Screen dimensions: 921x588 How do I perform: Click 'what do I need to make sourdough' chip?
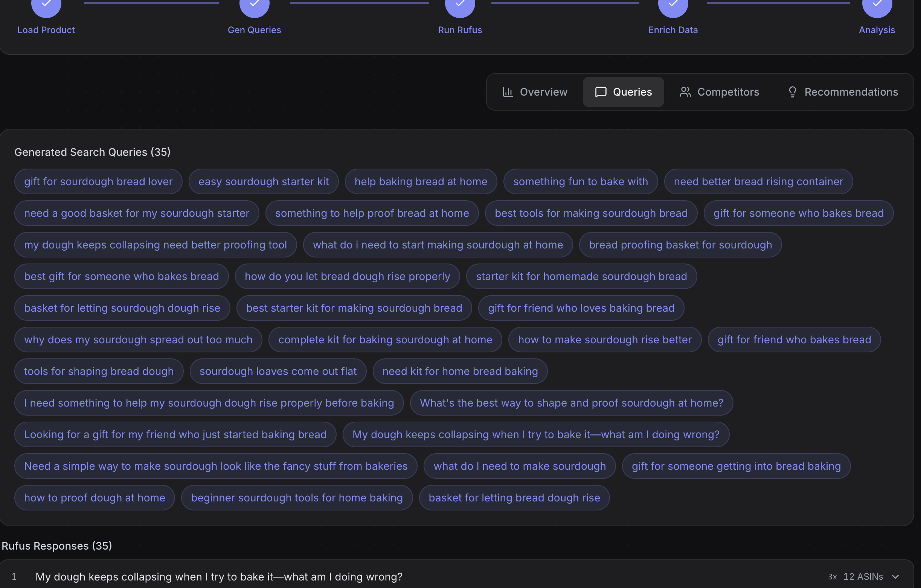tap(519, 466)
